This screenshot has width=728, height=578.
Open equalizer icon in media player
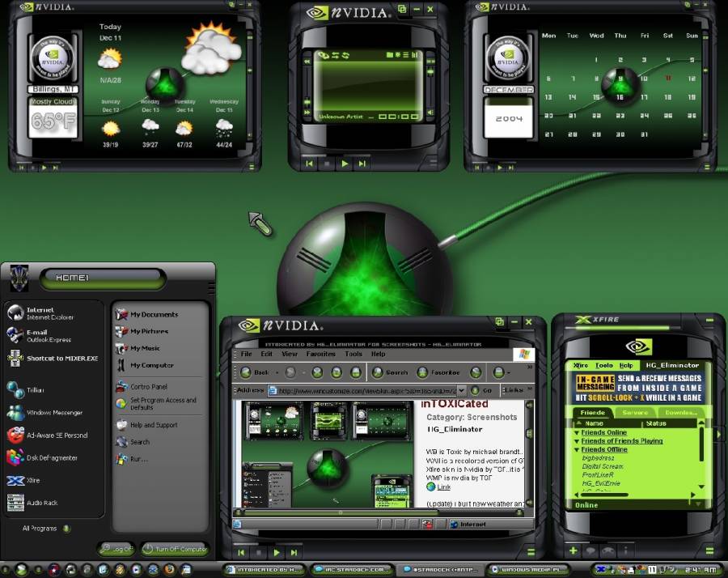(x=414, y=55)
